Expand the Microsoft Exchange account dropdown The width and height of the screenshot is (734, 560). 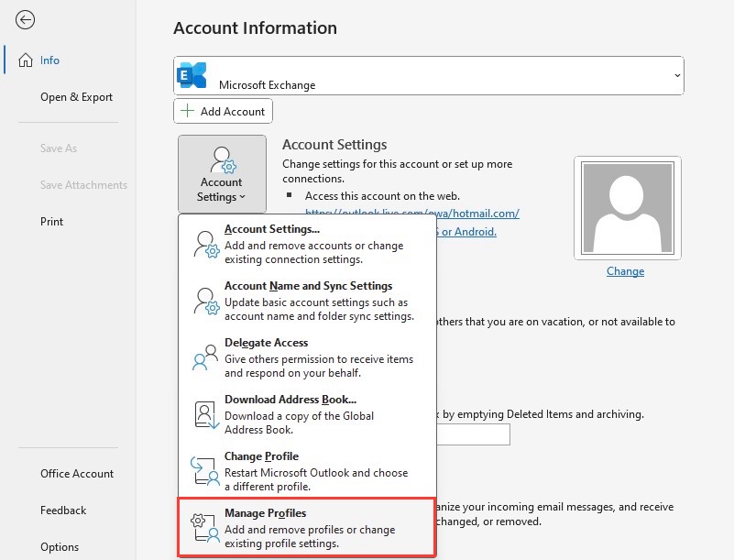pyautogui.click(x=677, y=75)
